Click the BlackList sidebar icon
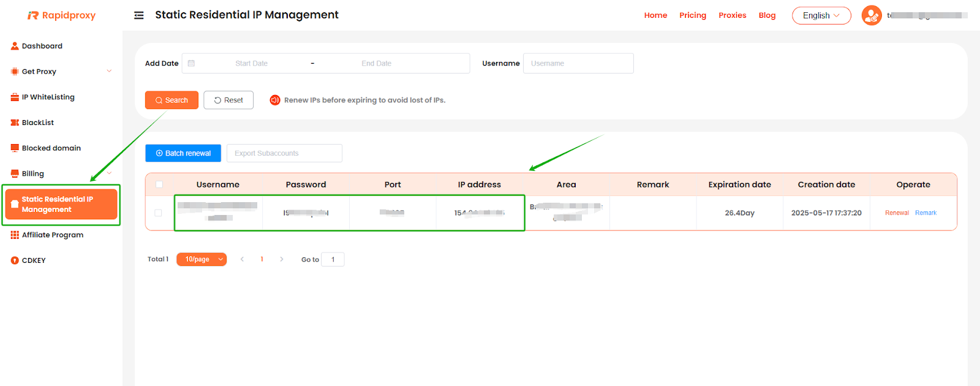This screenshot has height=386, width=980. (15, 123)
